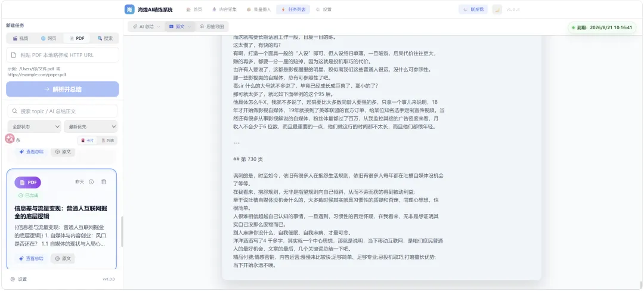
Task: Open 设置 gear at sidebar bottom
Action: tap(18, 279)
